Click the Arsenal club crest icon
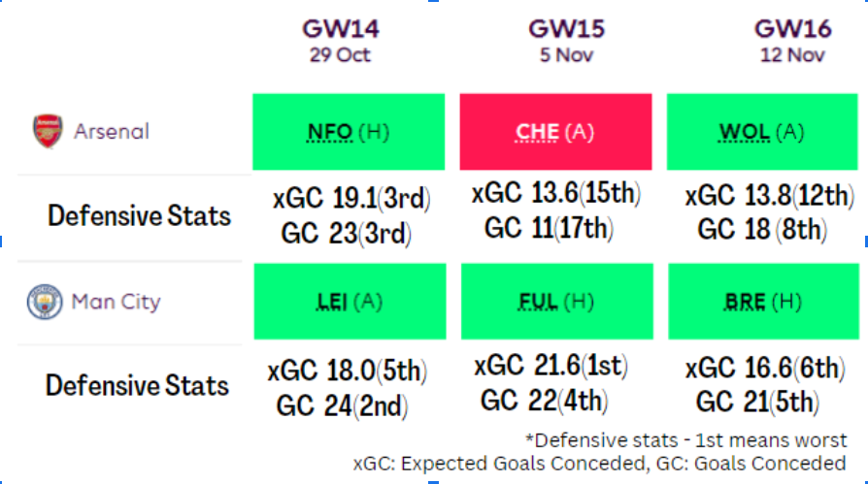 click(47, 131)
